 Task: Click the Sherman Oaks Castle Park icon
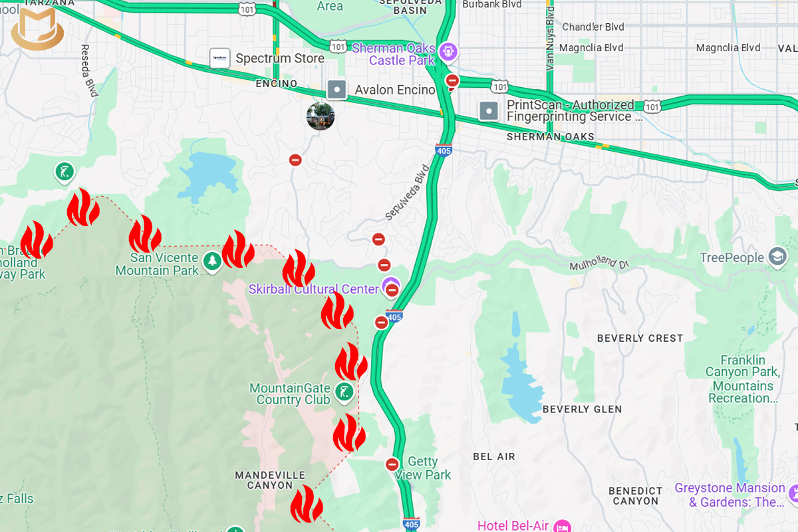click(x=449, y=51)
